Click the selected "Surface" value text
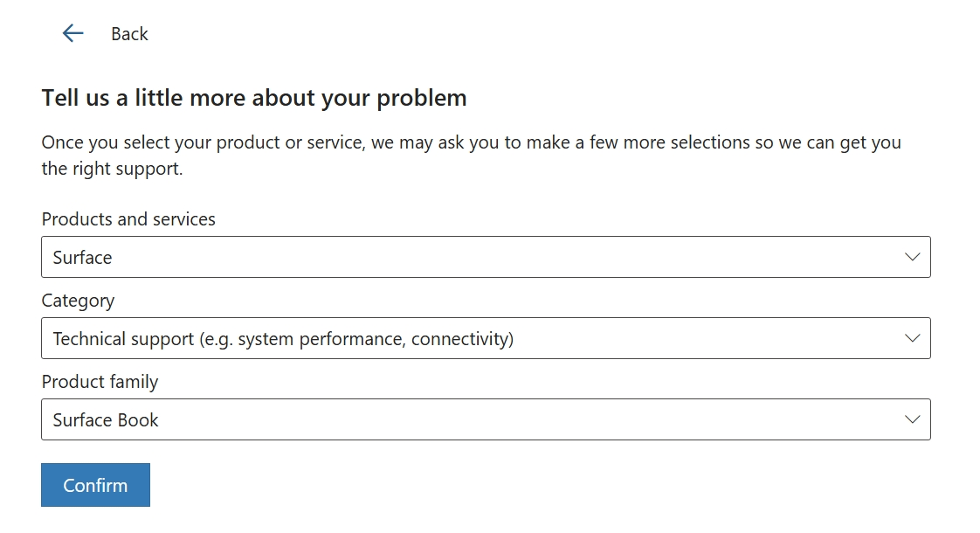980x533 pixels. pos(82,258)
